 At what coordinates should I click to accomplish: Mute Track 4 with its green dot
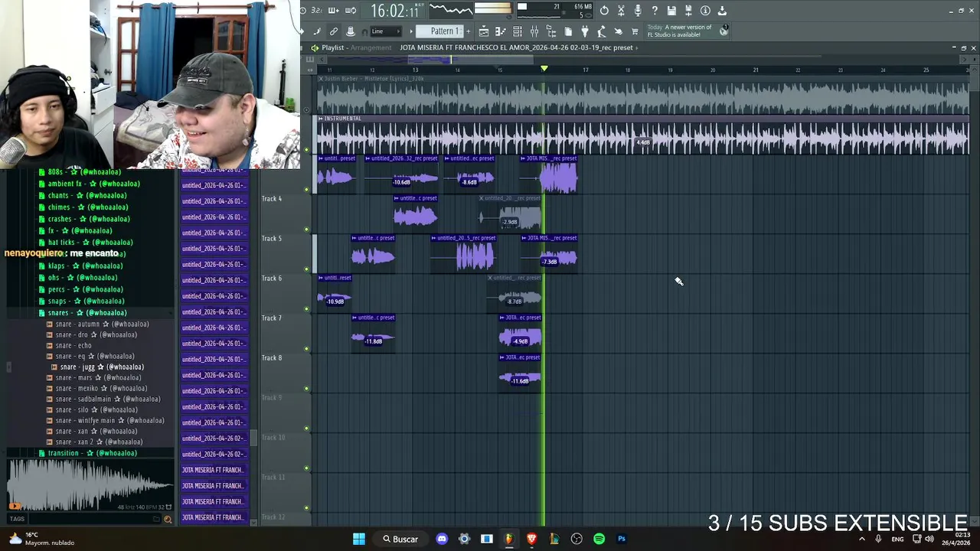pos(307,229)
